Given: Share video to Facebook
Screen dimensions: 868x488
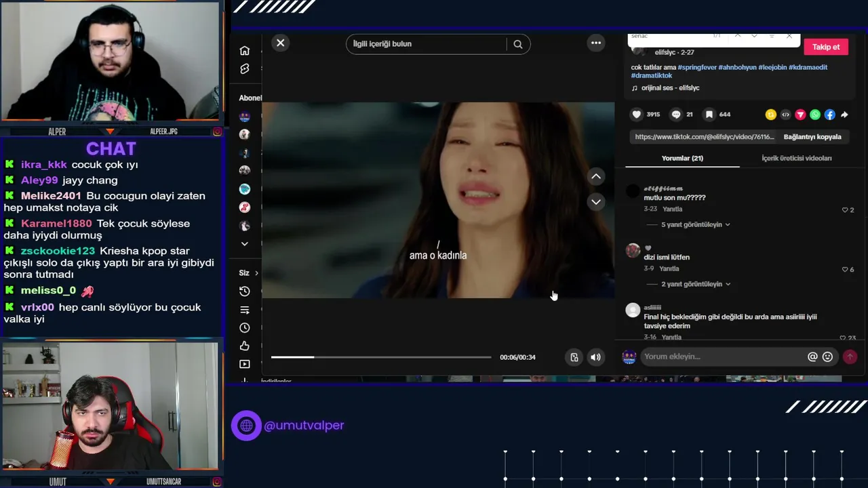Looking at the screenshot, I should [x=830, y=115].
